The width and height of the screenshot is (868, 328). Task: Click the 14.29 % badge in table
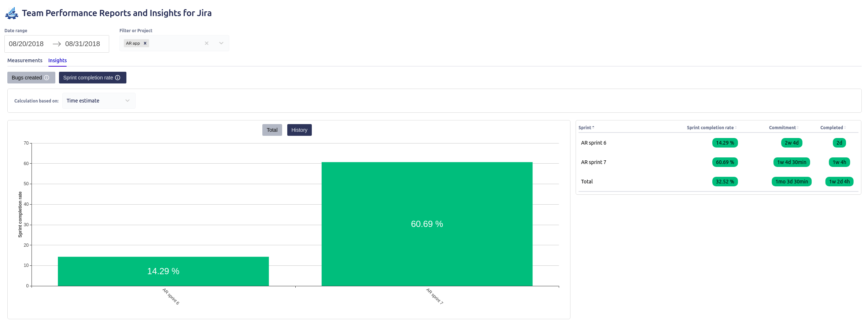point(725,143)
